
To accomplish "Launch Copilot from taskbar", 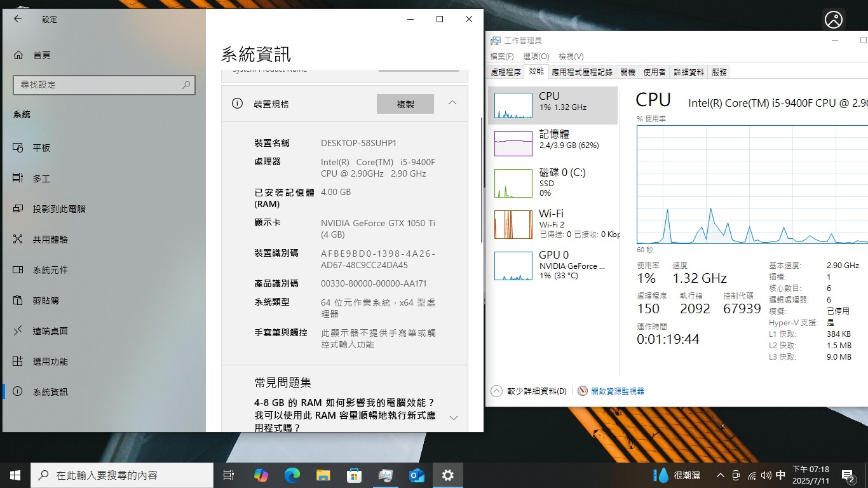I will [261, 475].
